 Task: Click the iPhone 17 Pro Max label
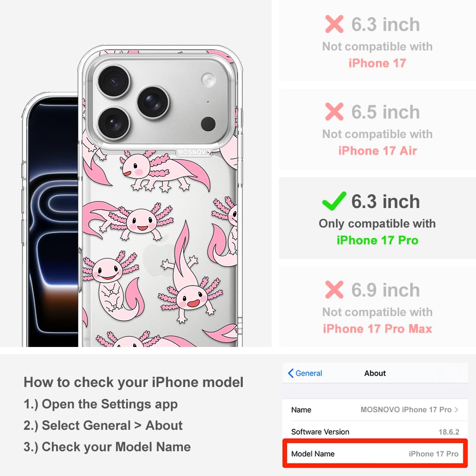point(377,329)
